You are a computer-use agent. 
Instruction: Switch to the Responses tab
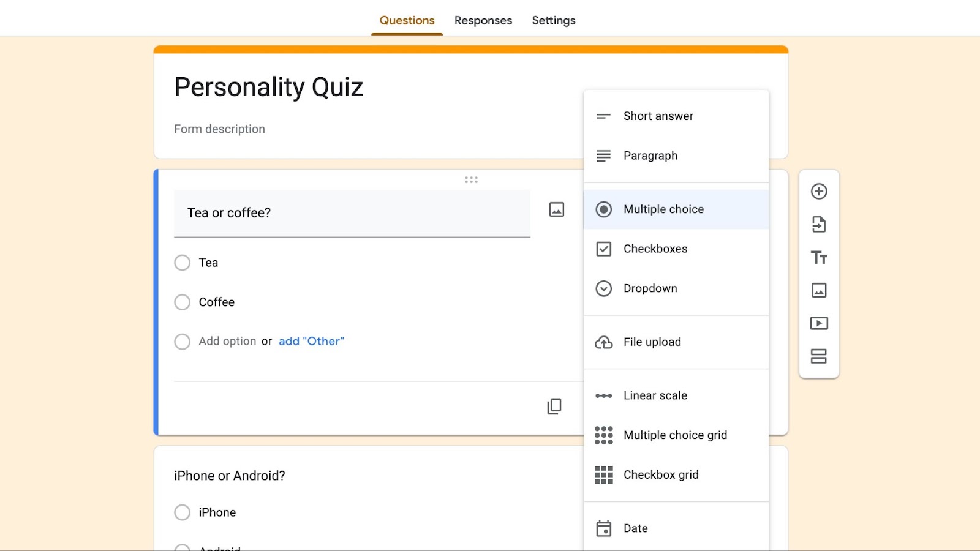pyautogui.click(x=483, y=21)
